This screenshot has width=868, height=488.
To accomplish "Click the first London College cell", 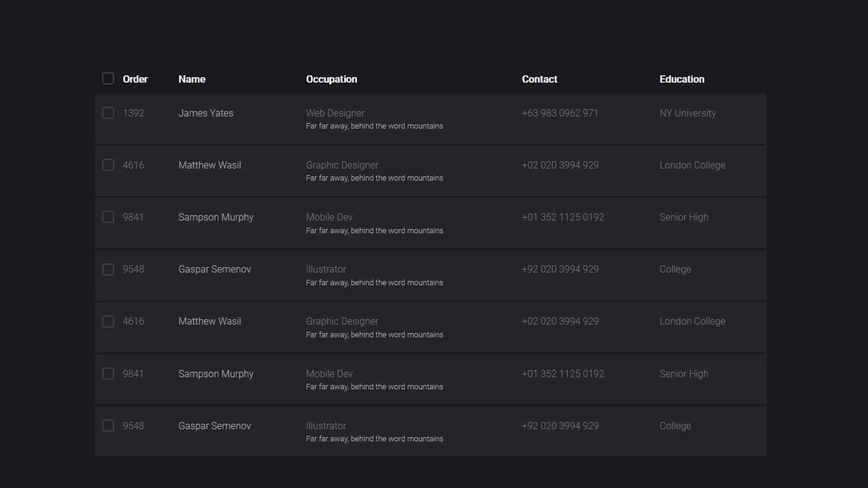I will [x=692, y=165].
